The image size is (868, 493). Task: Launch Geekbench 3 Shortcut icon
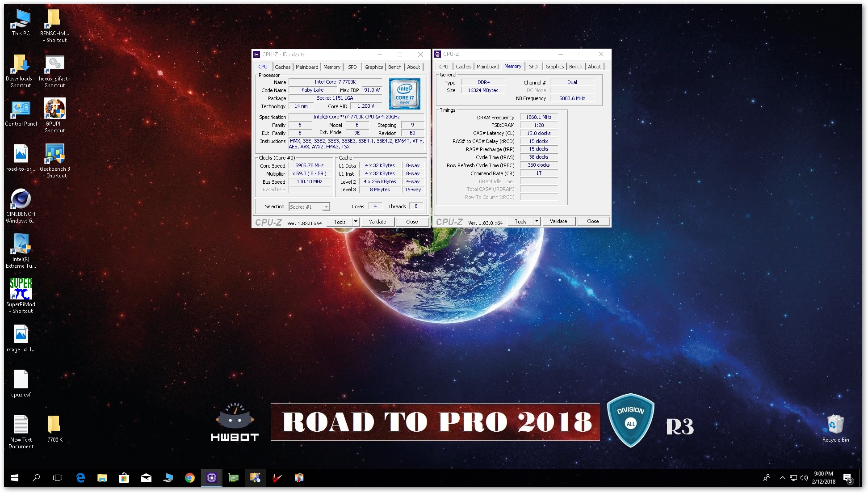55,161
